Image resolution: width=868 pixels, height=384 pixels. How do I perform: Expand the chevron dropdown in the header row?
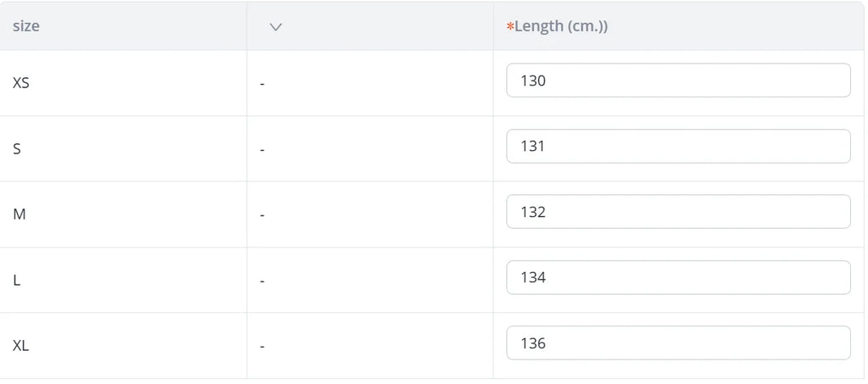[x=275, y=26]
